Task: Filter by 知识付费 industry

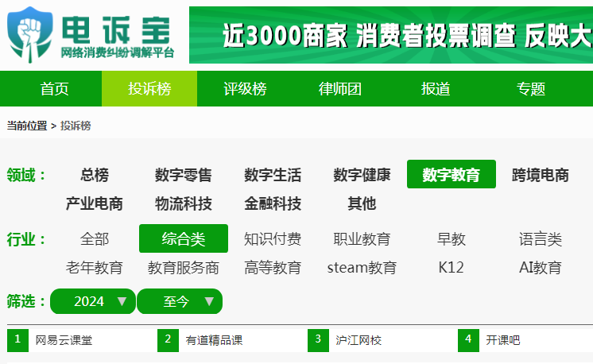Action: (x=273, y=239)
